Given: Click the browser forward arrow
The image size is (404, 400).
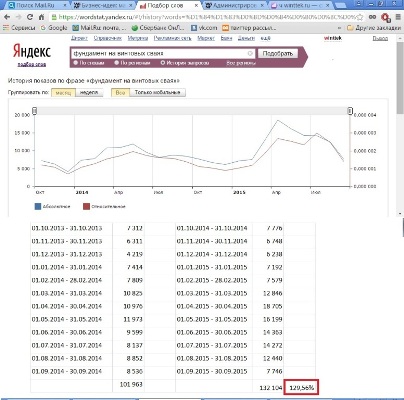Looking at the screenshot, I should pos(18,17).
